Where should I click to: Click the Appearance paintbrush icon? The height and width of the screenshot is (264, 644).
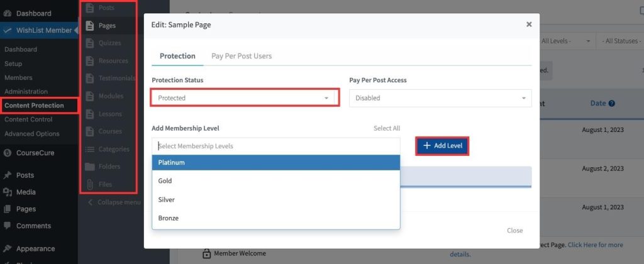click(x=7, y=248)
